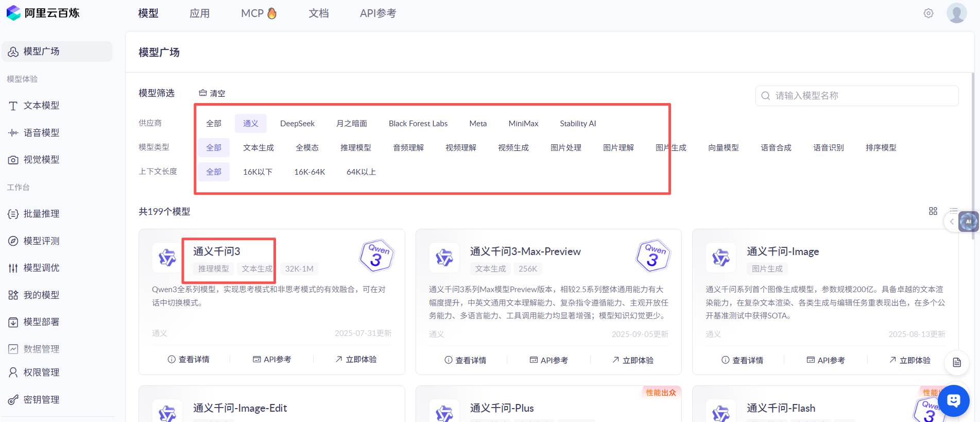Screen dimensions: 980x422
Task: Choose the 全模态 model type filter
Action: (307, 148)
